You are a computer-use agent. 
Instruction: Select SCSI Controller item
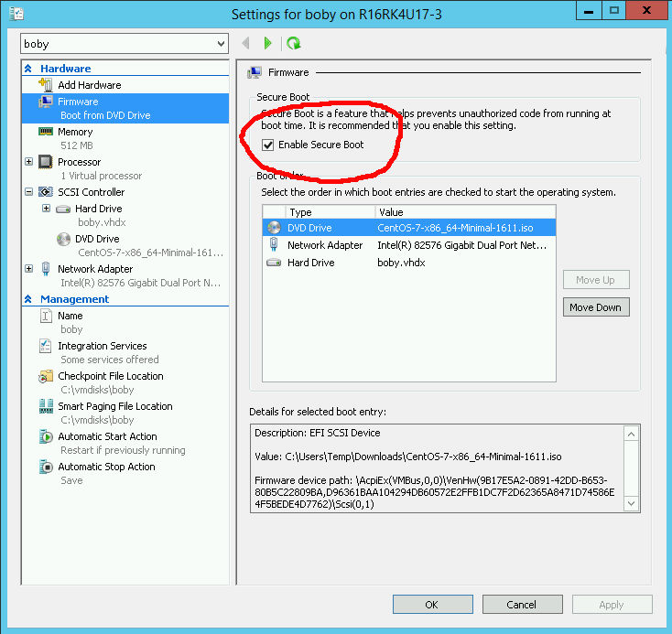coord(125,192)
